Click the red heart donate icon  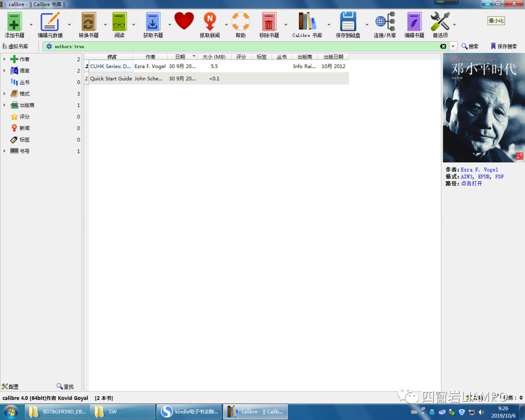(184, 21)
